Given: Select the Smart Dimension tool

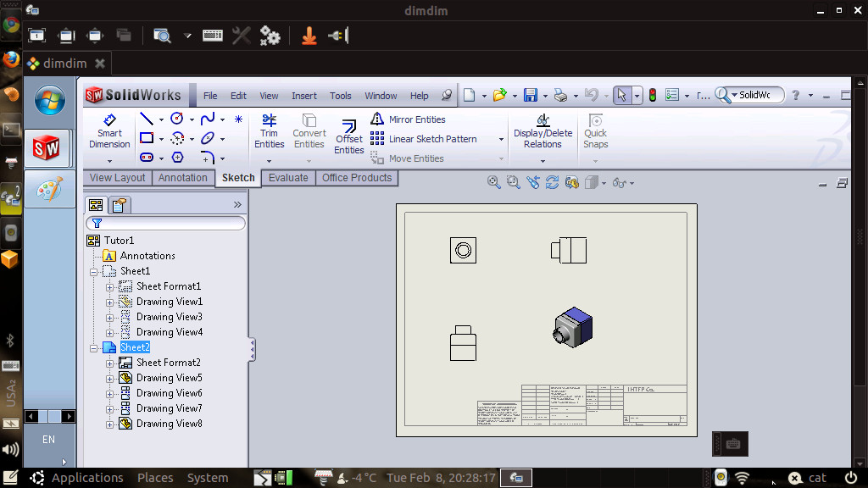Looking at the screenshot, I should click(108, 129).
